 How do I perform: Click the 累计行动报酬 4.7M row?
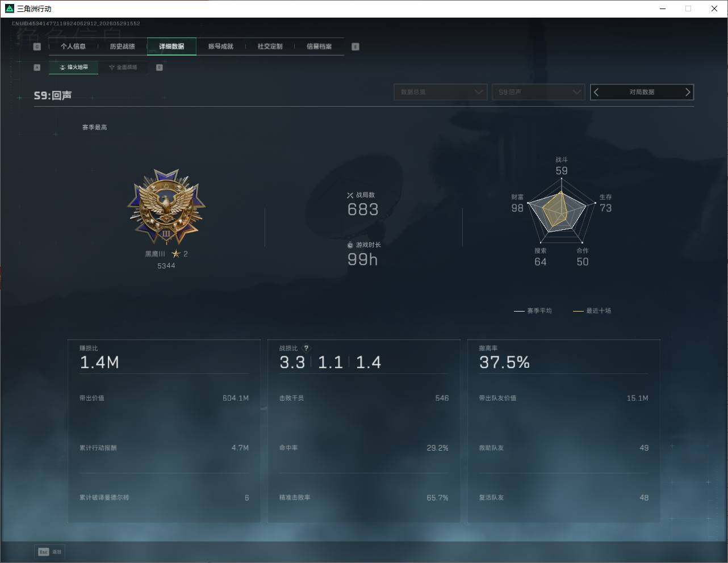(x=164, y=448)
